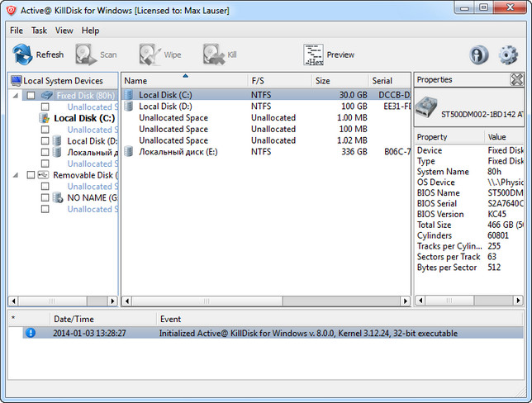Select the bottom Unallocated item under Removable Disk
Viewport: 532px width, 403px height.
point(93,209)
